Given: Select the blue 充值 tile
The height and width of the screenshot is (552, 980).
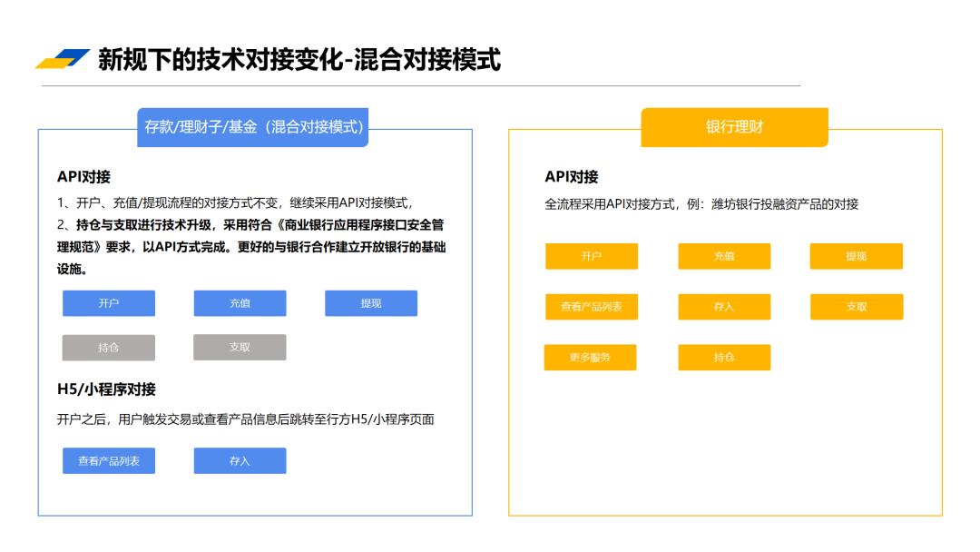Looking at the screenshot, I should tap(240, 302).
